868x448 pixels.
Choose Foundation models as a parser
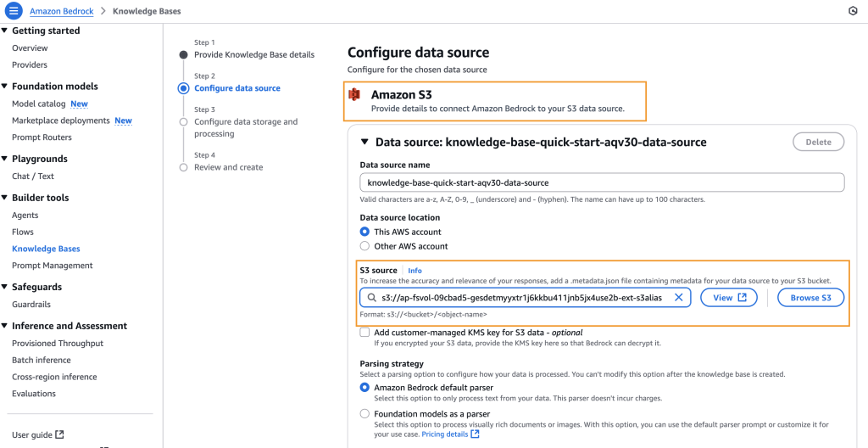coord(365,413)
